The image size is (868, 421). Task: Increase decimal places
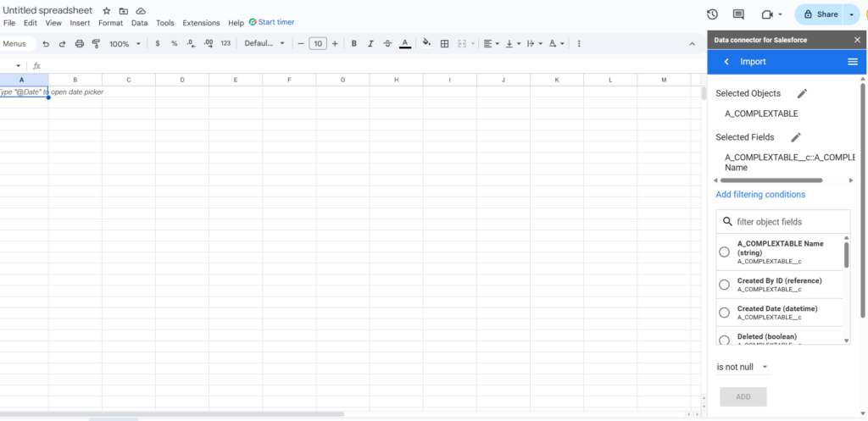coord(209,44)
